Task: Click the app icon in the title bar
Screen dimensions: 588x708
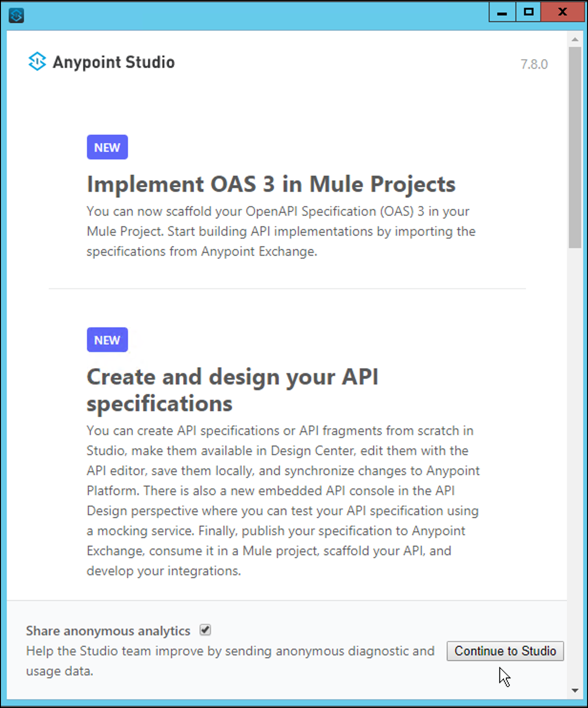Action: [16, 15]
